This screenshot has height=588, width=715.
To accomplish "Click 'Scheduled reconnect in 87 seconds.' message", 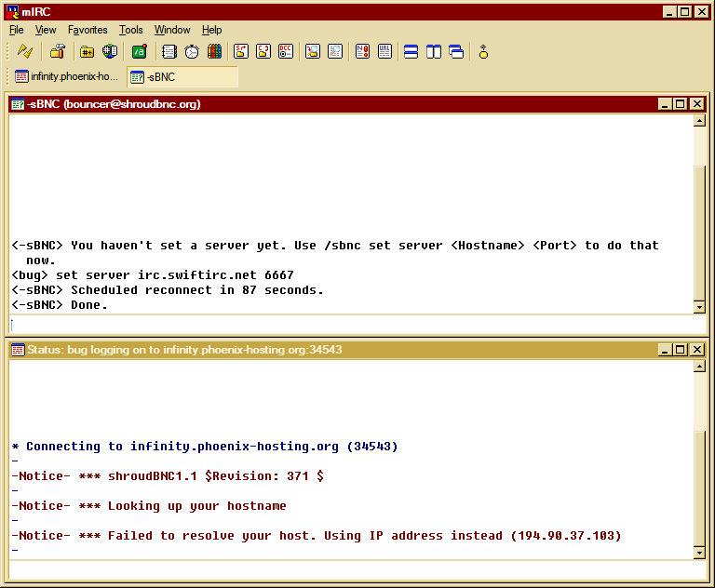I will (x=168, y=290).
